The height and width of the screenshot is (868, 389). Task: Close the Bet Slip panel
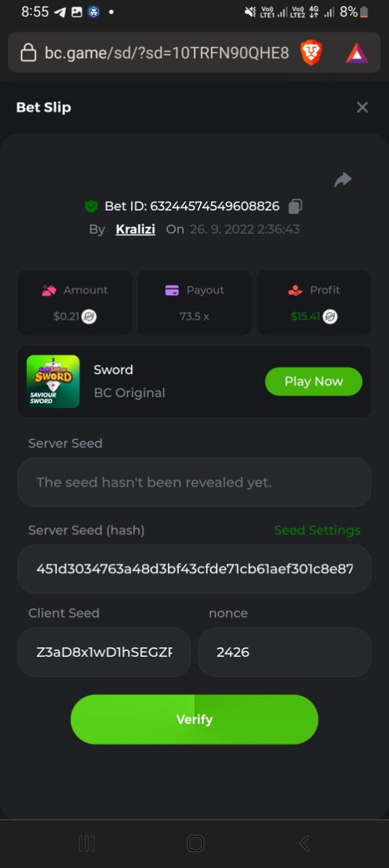tap(362, 107)
